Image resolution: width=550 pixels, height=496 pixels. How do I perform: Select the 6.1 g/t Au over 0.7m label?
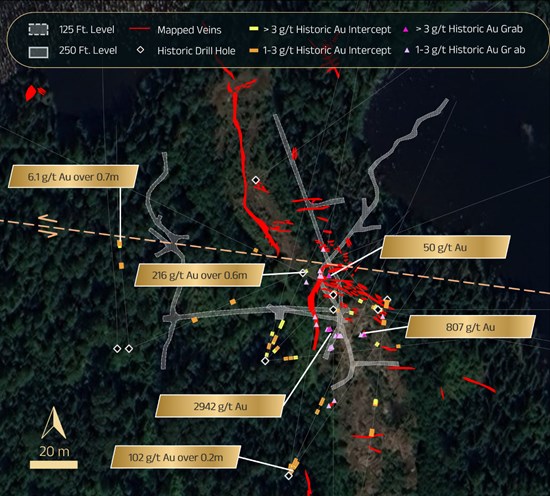[x=73, y=176]
